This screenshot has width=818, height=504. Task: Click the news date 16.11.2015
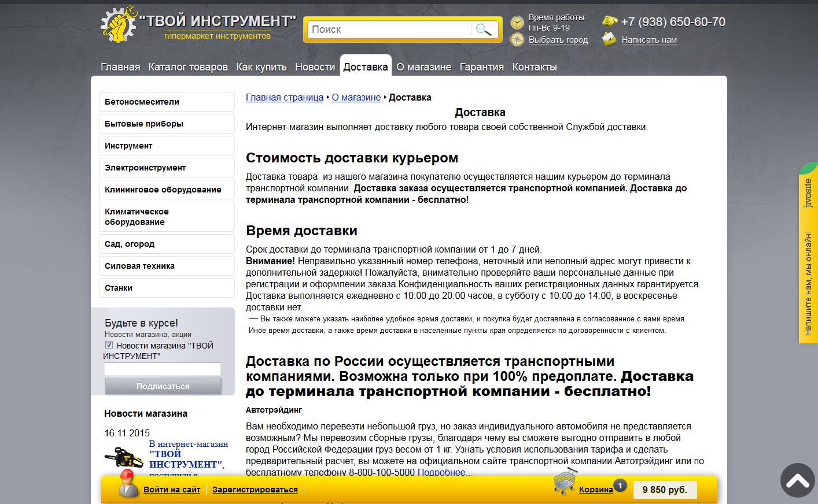[127, 433]
